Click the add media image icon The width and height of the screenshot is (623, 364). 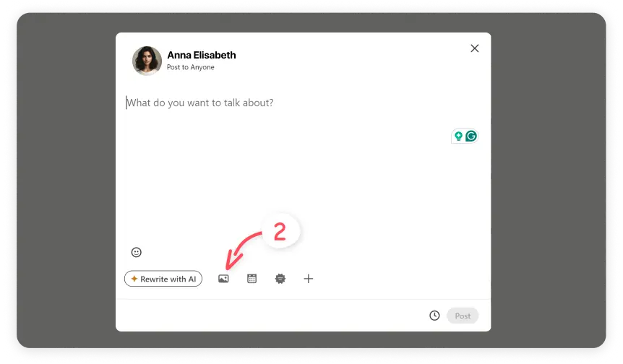pos(223,279)
